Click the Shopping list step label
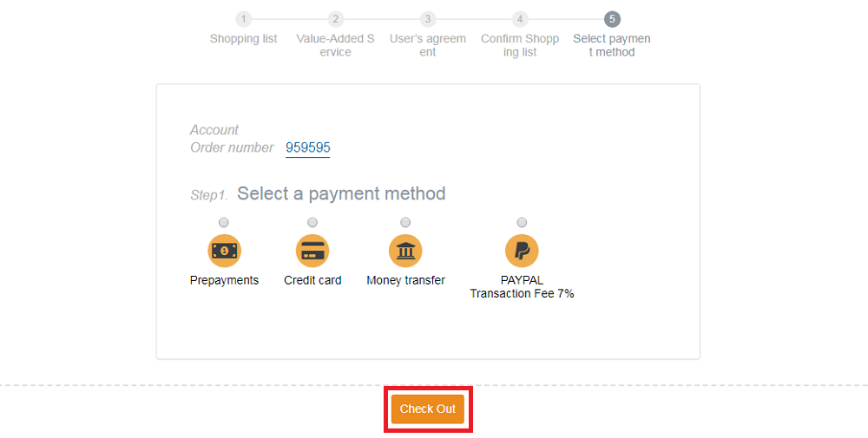 pos(244,39)
